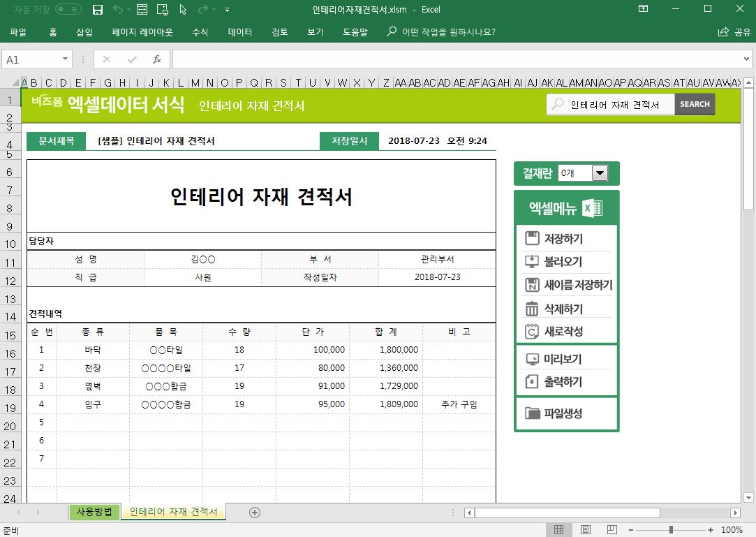Click the Insert Function fx icon
This screenshot has width=756, height=537.
tap(157, 59)
